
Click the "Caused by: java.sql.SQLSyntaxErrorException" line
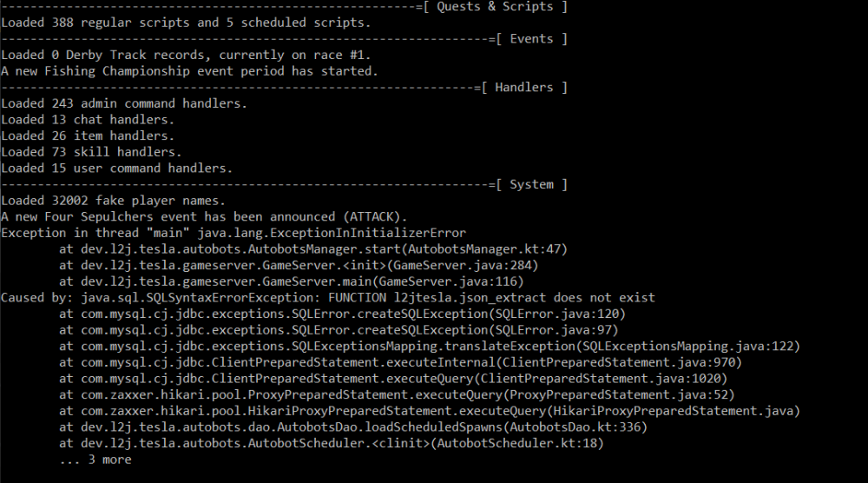328,298
